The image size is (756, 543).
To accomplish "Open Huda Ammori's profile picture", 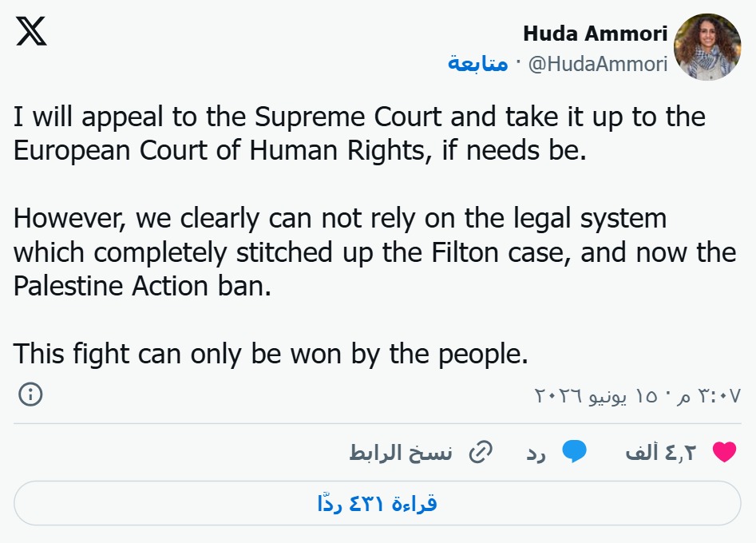I will [707, 47].
